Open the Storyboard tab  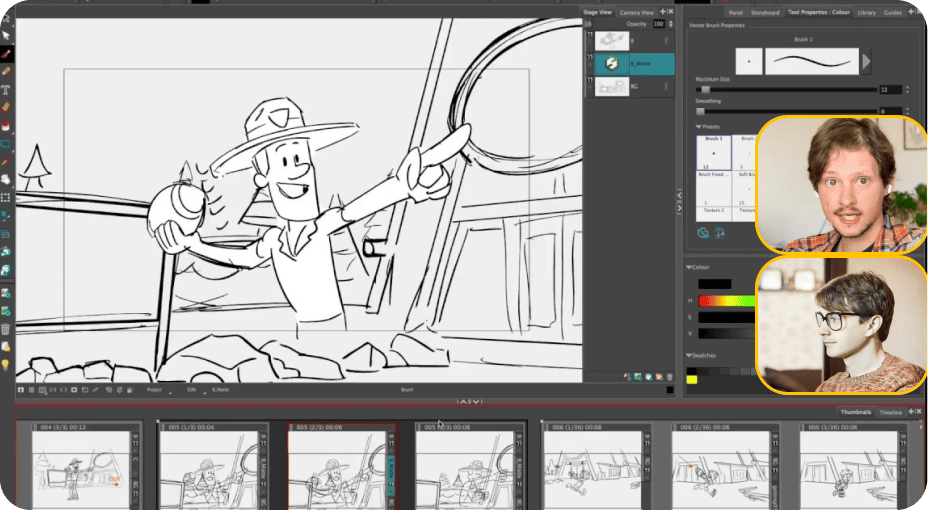[765, 12]
